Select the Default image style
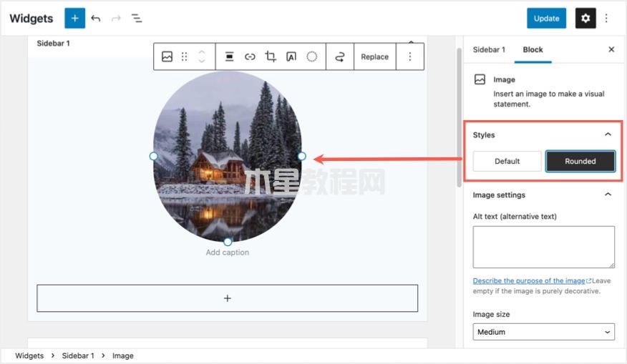The image size is (627, 364). point(507,161)
